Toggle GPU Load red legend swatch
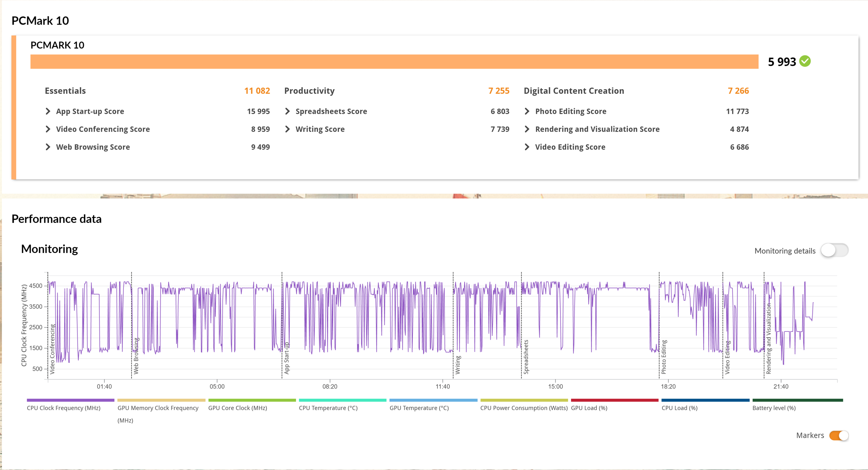868x470 pixels. click(x=615, y=400)
